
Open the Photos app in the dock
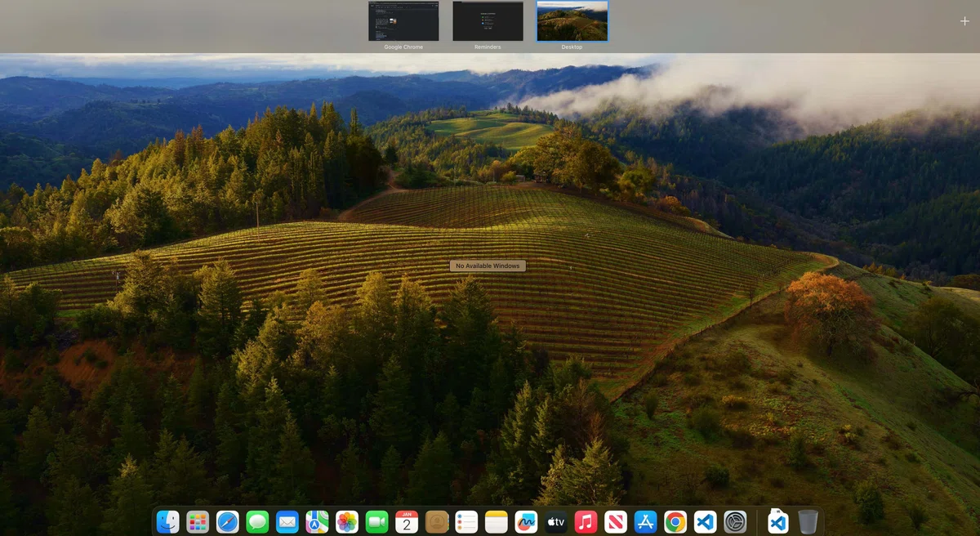347,521
